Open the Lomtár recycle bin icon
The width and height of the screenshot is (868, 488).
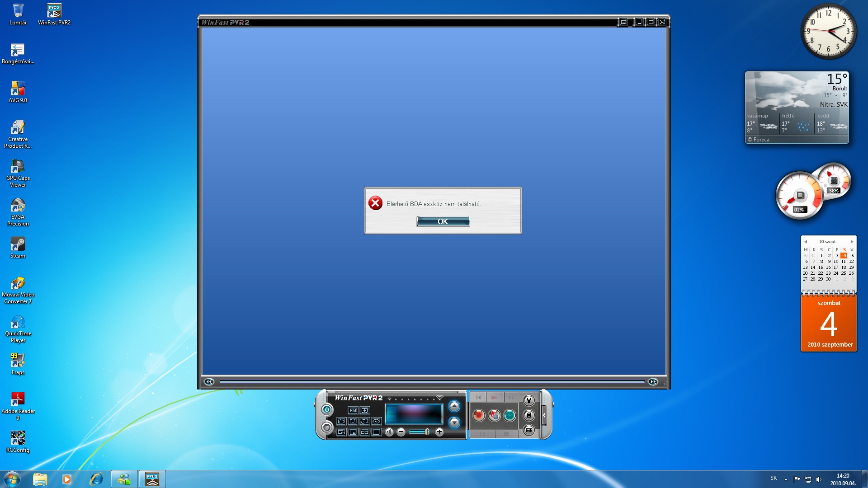click(18, 14)
